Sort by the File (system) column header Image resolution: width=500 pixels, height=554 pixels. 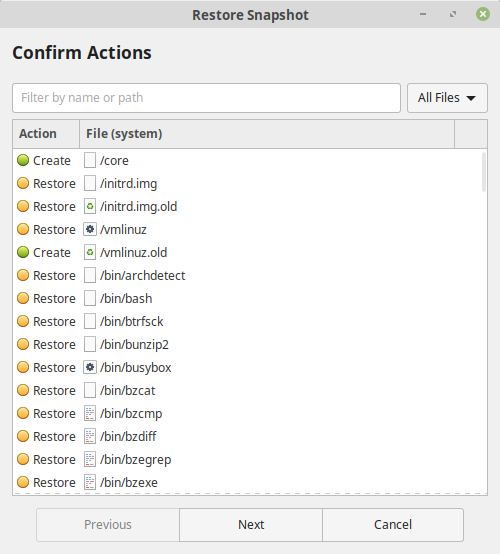267,134
